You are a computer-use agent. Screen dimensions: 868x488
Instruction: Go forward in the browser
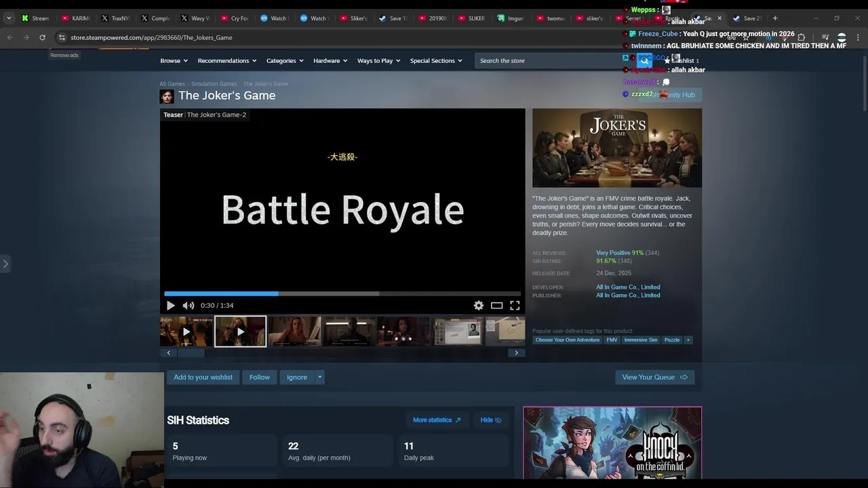(26, 37)
